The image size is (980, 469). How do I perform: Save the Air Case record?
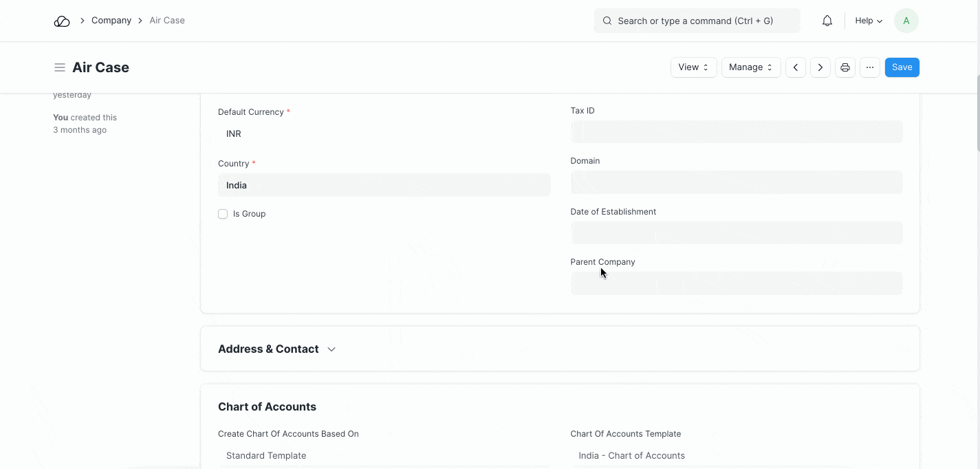coord(902,67)
